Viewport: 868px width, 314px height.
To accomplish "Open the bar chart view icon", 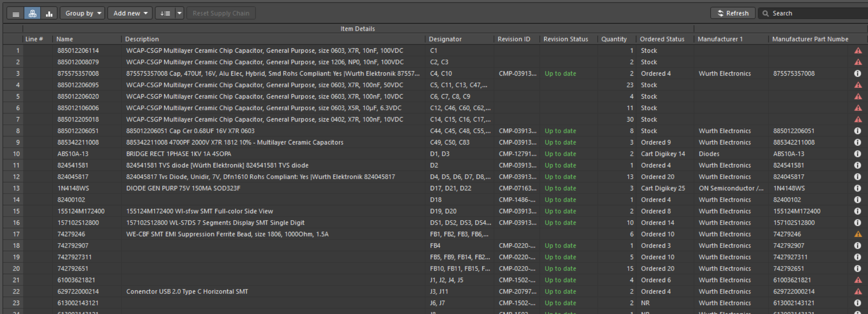I will pyautogui.click(x=49, y=14).
